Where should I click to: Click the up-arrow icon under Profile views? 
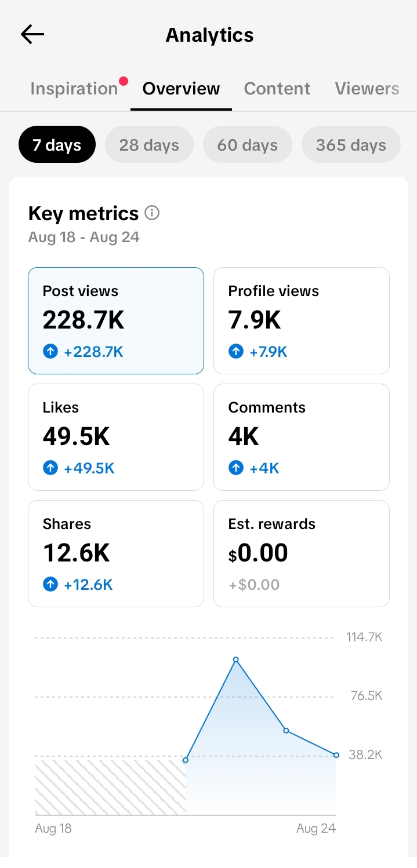click(x=236, y=351)
